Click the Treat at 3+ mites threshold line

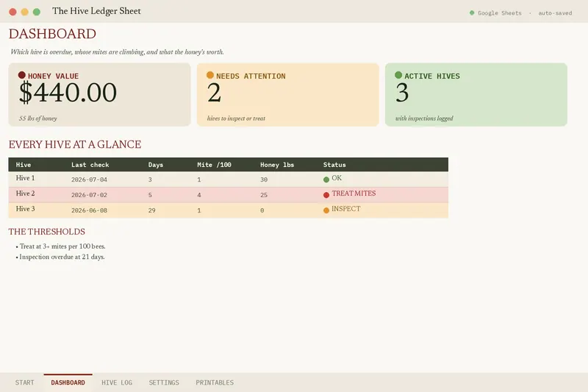[x=60, y=246]
